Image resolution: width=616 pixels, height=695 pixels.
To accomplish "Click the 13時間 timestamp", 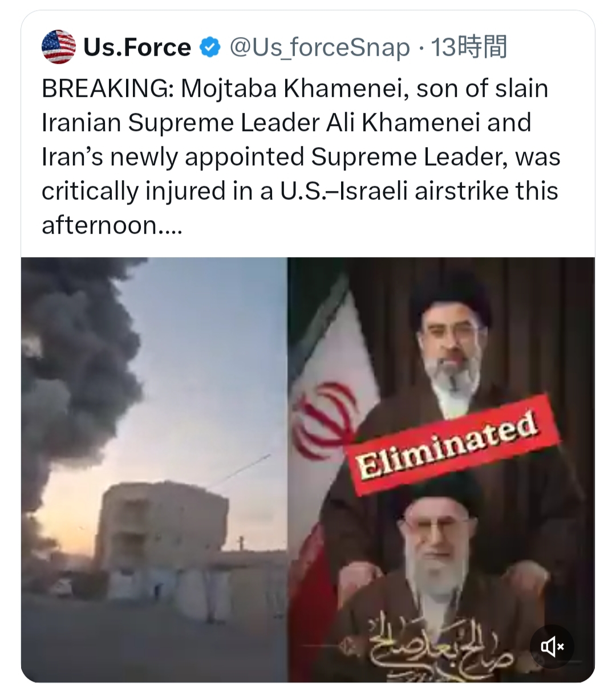I will 469,47.
